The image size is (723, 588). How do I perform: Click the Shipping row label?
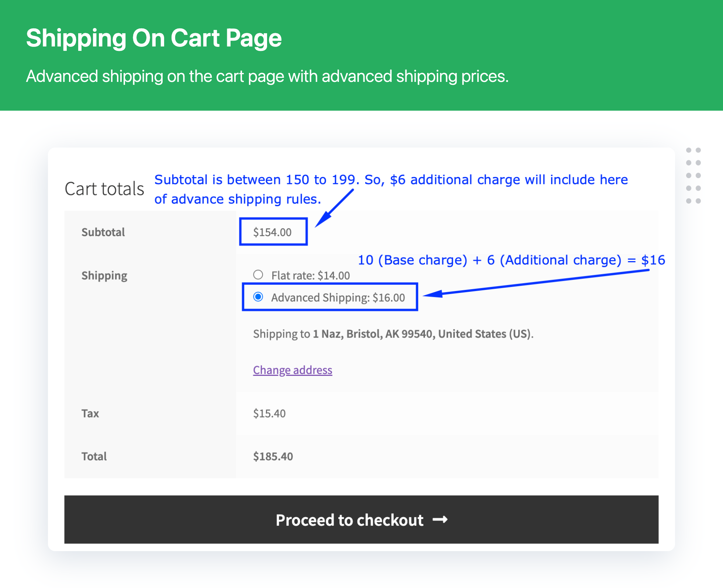(x=104, y=276)
